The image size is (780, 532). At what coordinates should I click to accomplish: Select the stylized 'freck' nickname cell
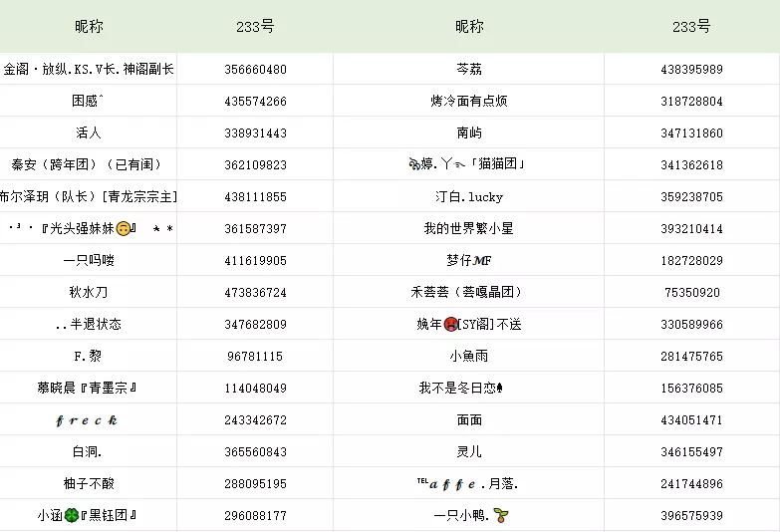[87, 420]
